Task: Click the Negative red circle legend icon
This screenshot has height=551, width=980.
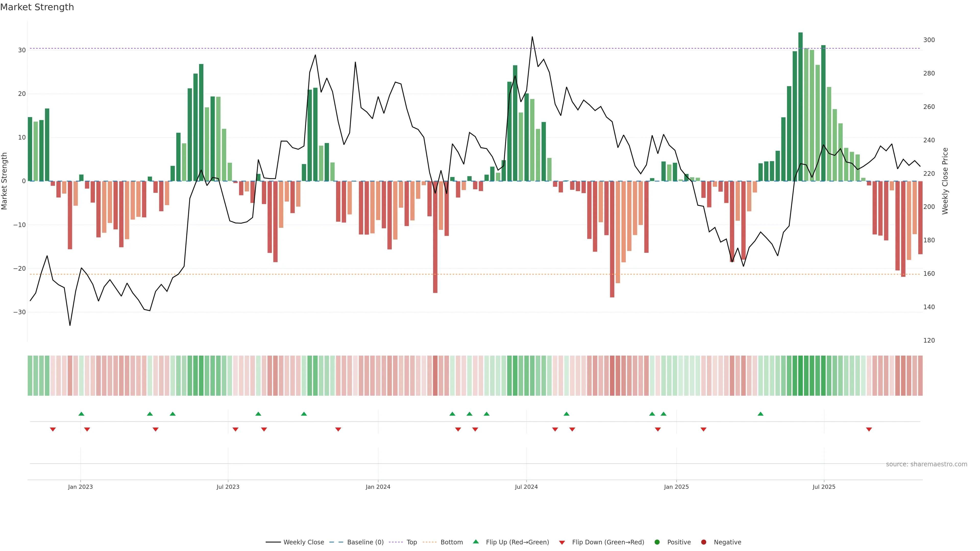Action: point(703,542)
